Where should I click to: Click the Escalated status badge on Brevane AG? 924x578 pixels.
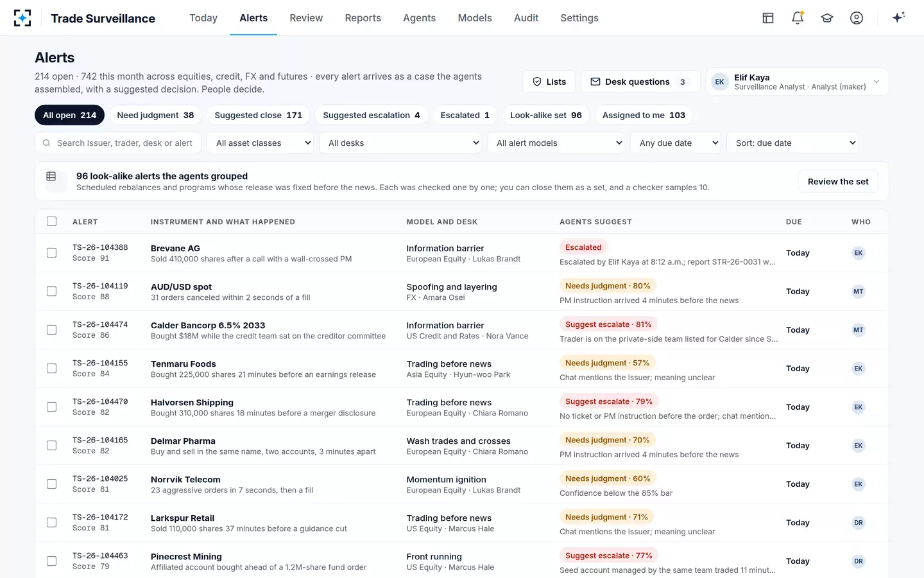click(583, 247)
